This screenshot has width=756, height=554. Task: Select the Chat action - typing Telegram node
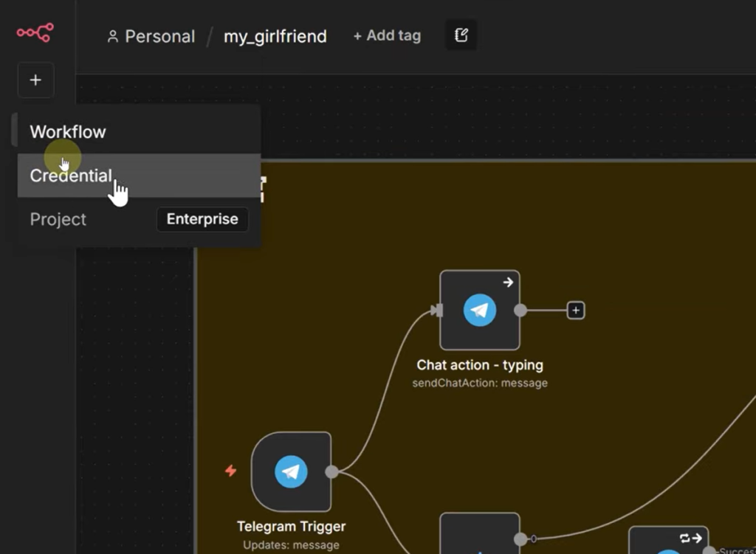(x=480, y=311)
